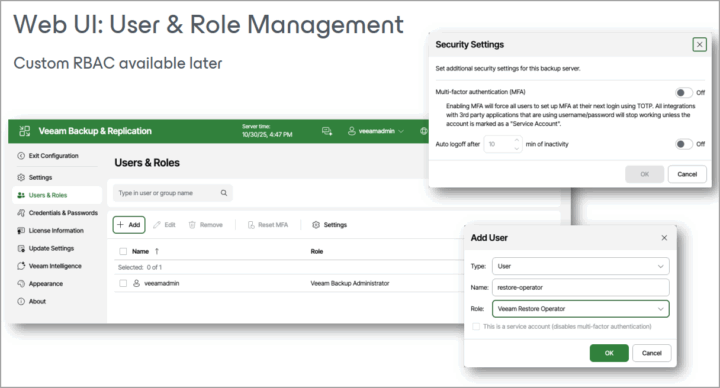
Task: Open the Type dropdown in Add User
Action: click(581, 266)
